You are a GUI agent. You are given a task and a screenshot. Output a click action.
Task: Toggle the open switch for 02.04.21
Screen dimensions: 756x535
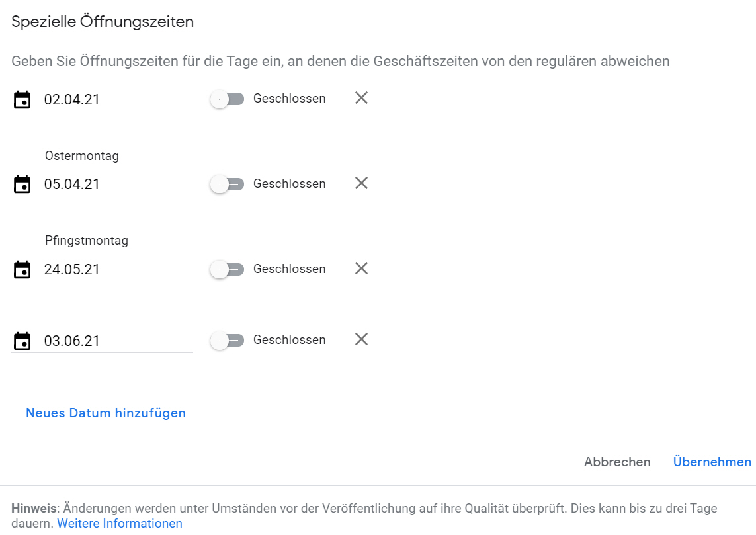point(227,99)
